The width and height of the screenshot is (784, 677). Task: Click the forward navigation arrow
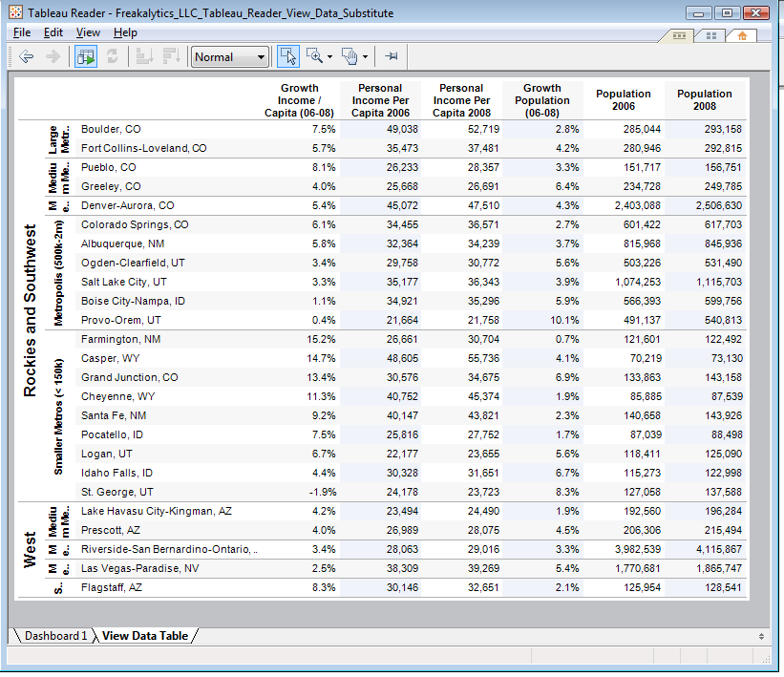click(x=53, y=55)
